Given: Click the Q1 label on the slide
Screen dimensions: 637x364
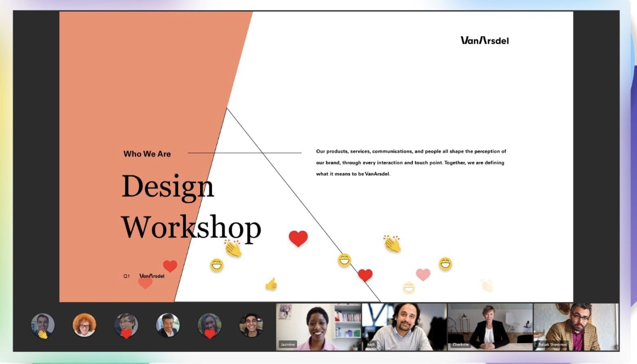Looking at the screenshot, I should point(126,276).
